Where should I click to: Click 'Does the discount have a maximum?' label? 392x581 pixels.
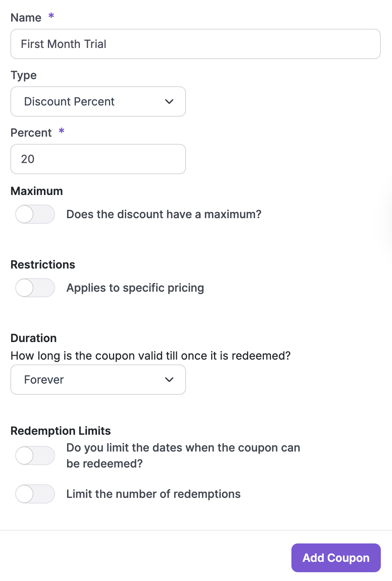tap(164, 214)
